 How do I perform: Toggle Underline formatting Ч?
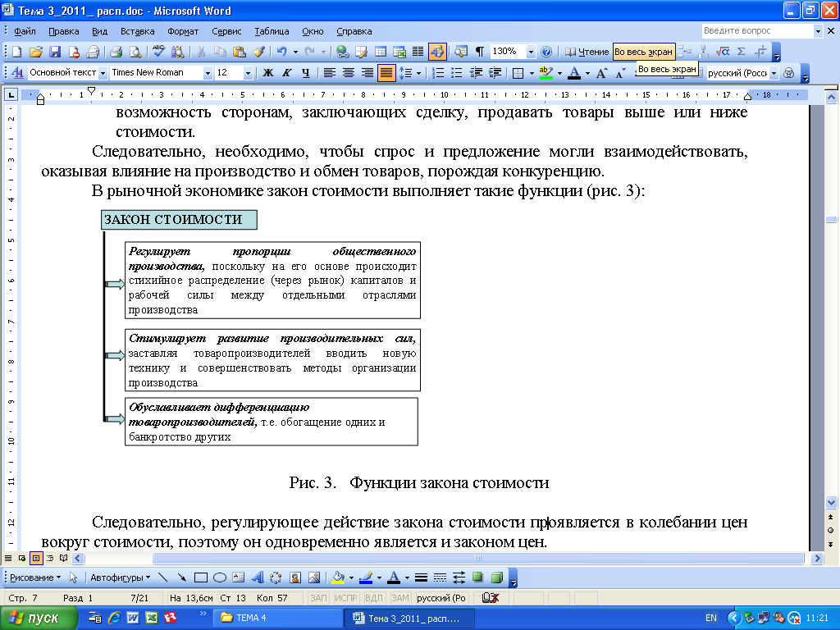click(305, 73)
